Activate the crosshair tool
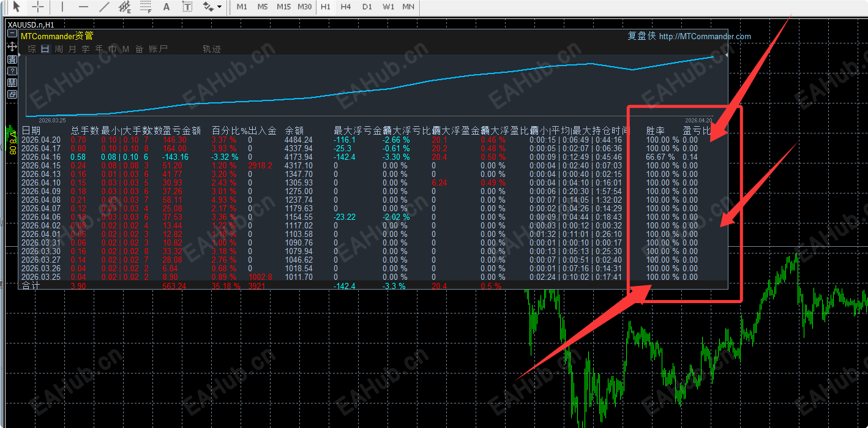Viewport: 868px width, 428px height. point(38,7)
